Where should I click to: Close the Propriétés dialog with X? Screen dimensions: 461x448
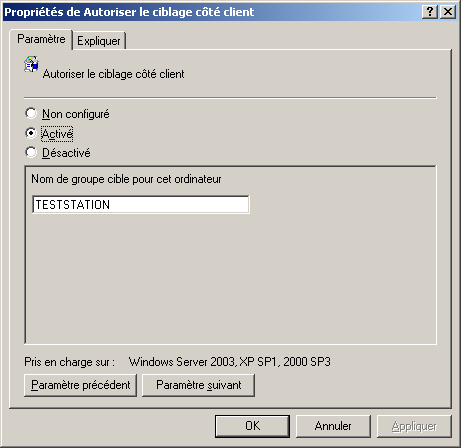click(448, 12)
